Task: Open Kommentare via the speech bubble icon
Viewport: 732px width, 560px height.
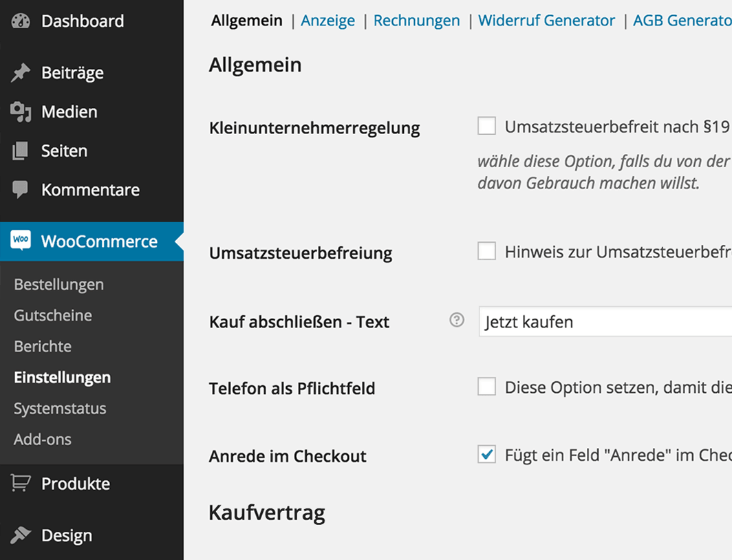Action: [20, 190]
